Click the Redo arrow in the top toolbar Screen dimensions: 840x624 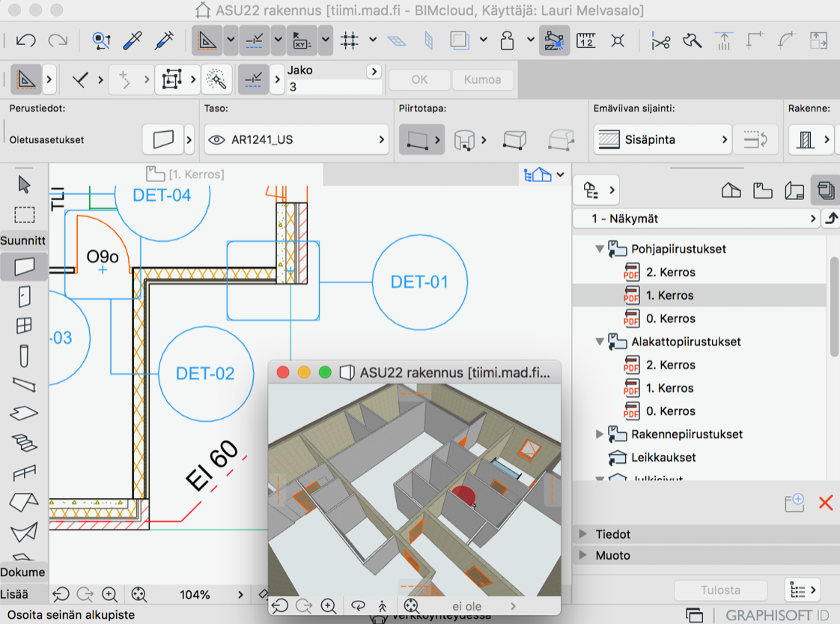58,40
